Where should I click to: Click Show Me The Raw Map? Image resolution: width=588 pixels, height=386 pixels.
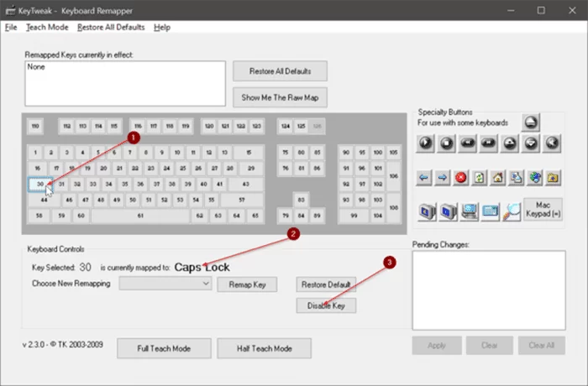280,97
